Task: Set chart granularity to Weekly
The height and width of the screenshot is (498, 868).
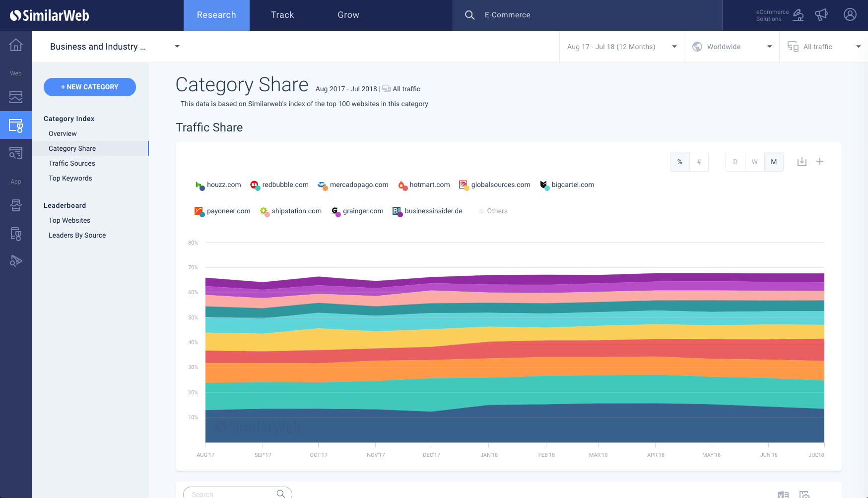Action: (754, 162)
